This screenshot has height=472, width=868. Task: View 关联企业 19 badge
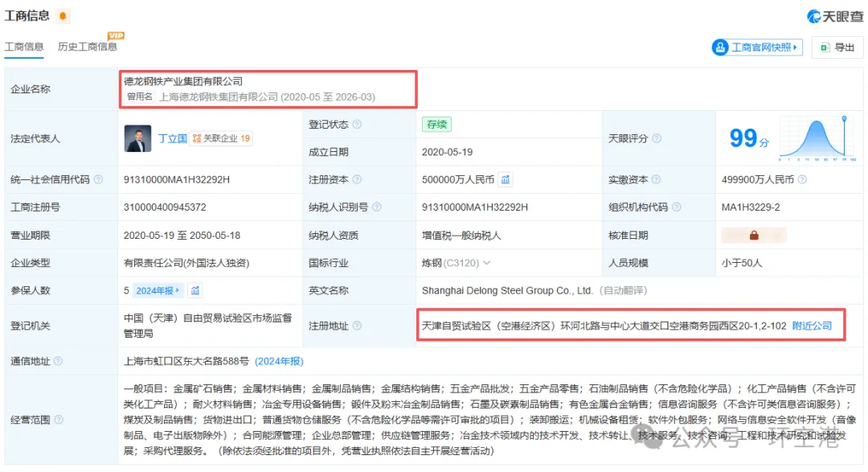point(222,138)
